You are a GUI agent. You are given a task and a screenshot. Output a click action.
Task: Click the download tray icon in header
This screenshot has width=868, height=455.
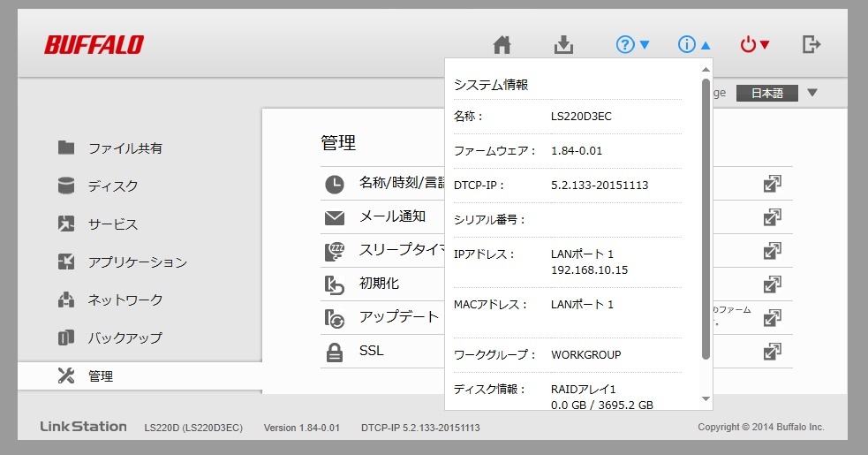563,44
